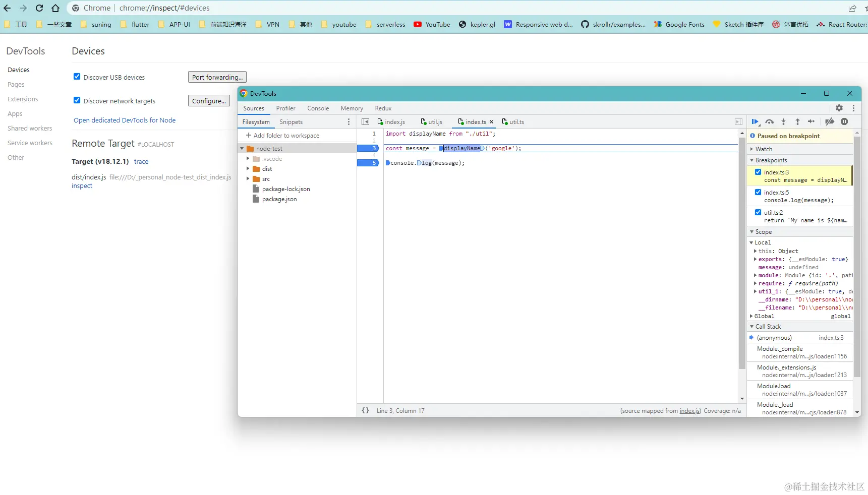Image resolution: width=868 pixels, height=495 pixels.
Task: Click the inspect link for dist/index.js
Action: (x=82, y=186)
